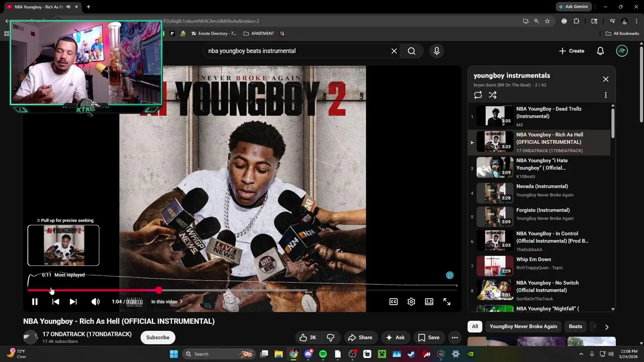Viewport: 644px width, 362px height.
Task: Open Steam from the taskbar
Action: pyautogui.click(x=411, y=354)
